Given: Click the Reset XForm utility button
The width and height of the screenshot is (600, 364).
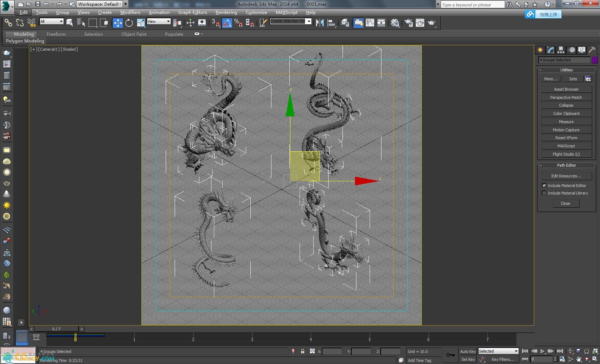Looking at the screenshot, I should 566,138.
